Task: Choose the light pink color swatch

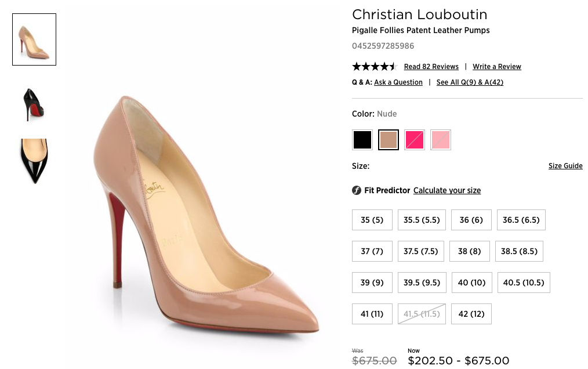Action: coord(441,140)
